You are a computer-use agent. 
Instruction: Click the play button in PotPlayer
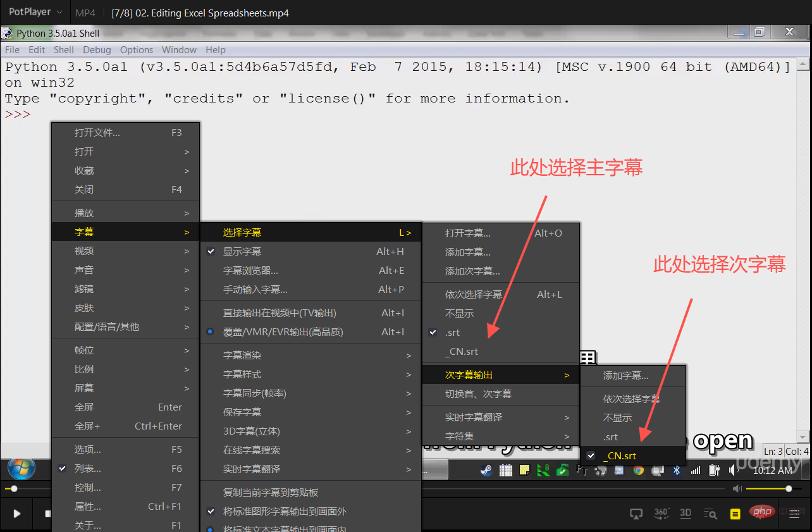17,514
